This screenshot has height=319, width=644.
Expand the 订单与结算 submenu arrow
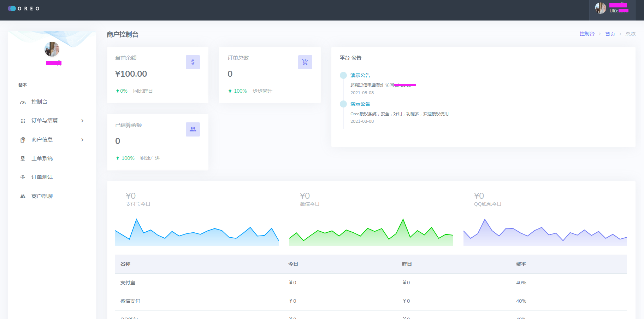point(82,121)
